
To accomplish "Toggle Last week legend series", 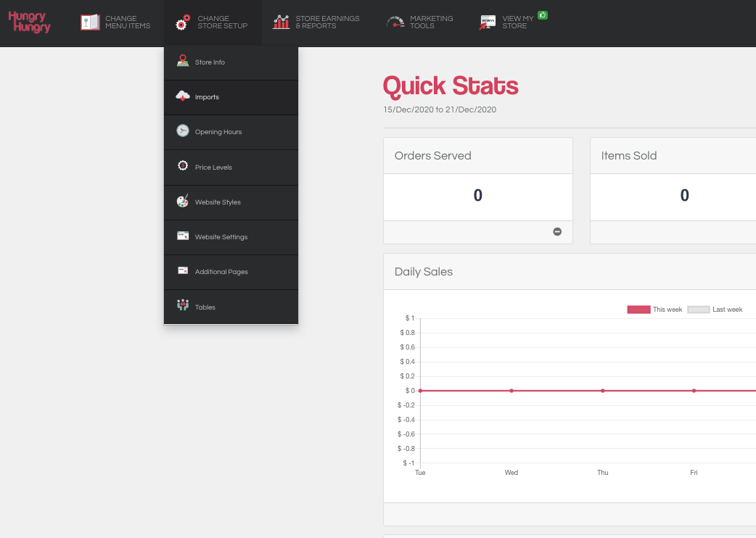I will (x=715, y=310).
